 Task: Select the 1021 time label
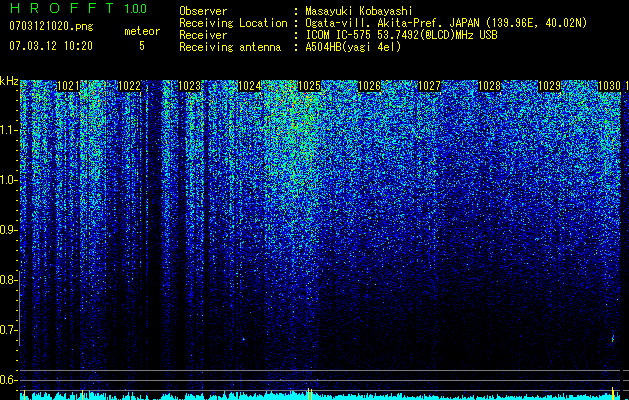click(69, 86)
